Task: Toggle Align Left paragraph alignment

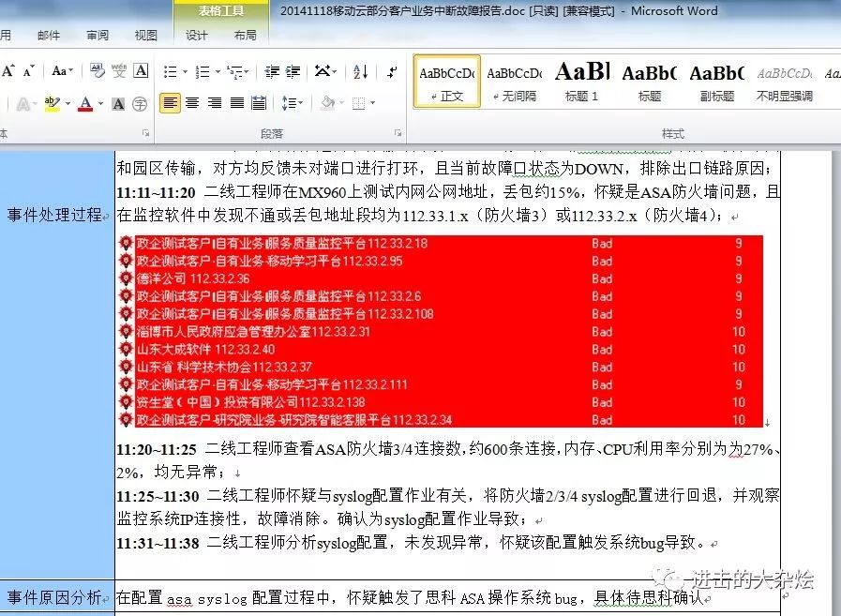Action: coord(170,103)
